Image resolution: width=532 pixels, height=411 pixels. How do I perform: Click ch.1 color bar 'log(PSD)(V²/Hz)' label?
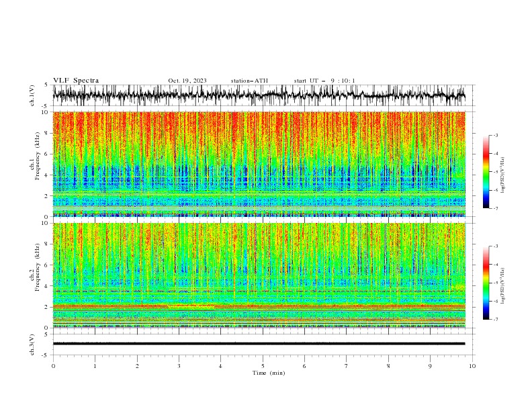(x=503, y=175)
